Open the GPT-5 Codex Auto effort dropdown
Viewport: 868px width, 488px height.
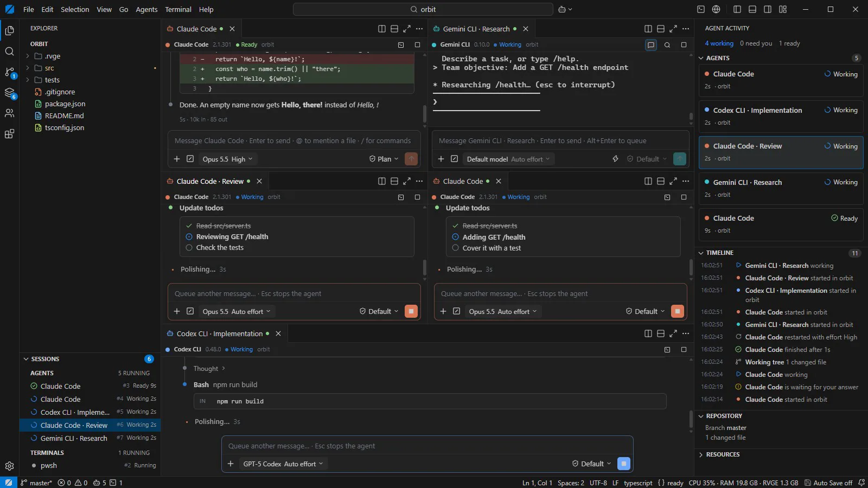point(283,464)
